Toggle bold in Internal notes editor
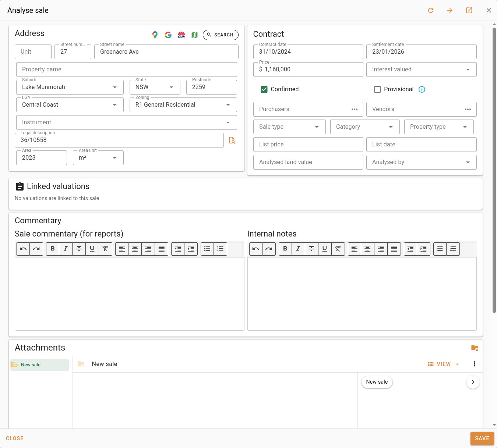The height and width of the screenshot is (448, 497). tap(285, 249)
